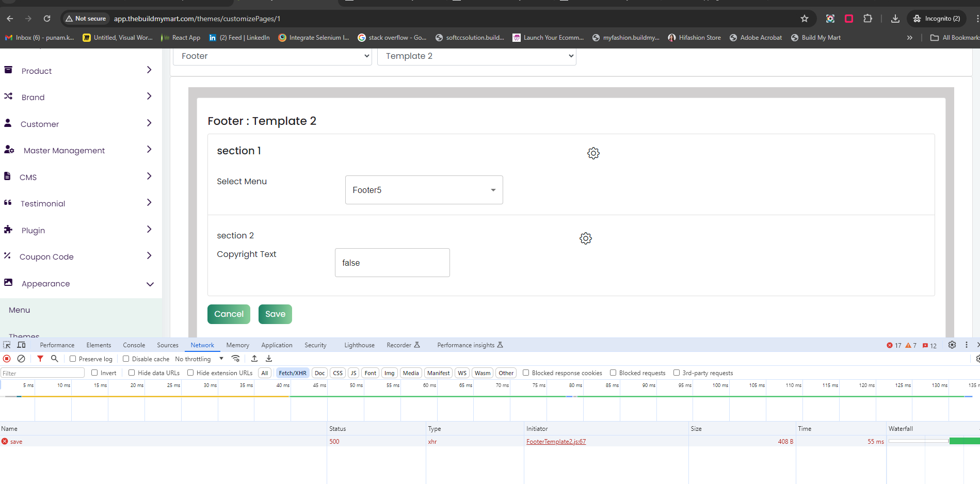Toggle the DevTools device toolbar icon
Screen dimensions: 980x484
coord(21,345)
